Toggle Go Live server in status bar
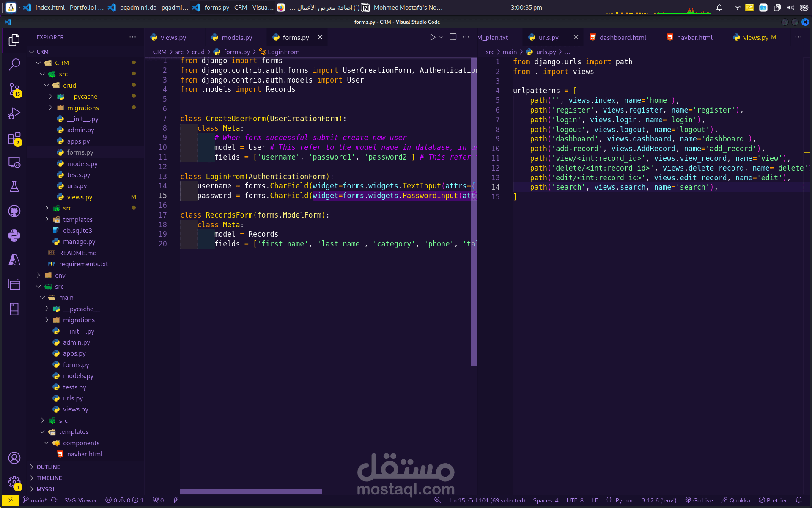 click(699, 500)
